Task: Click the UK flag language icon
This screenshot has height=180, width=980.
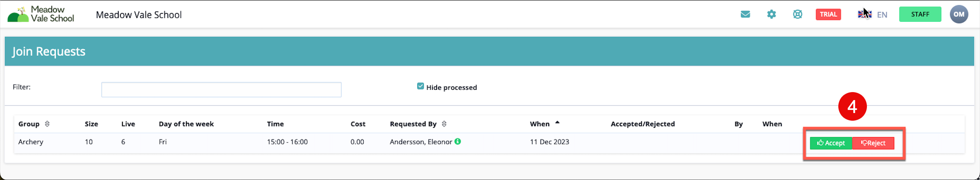Action: tap(864, 14)
